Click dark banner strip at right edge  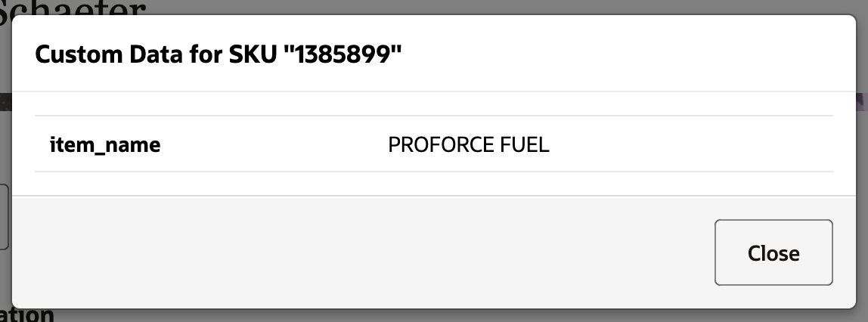click(862, 101)
